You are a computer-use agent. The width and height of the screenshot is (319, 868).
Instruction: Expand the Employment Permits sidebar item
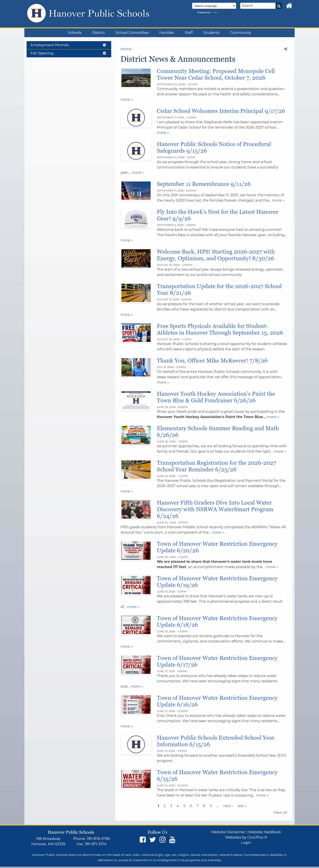[69, 45]
